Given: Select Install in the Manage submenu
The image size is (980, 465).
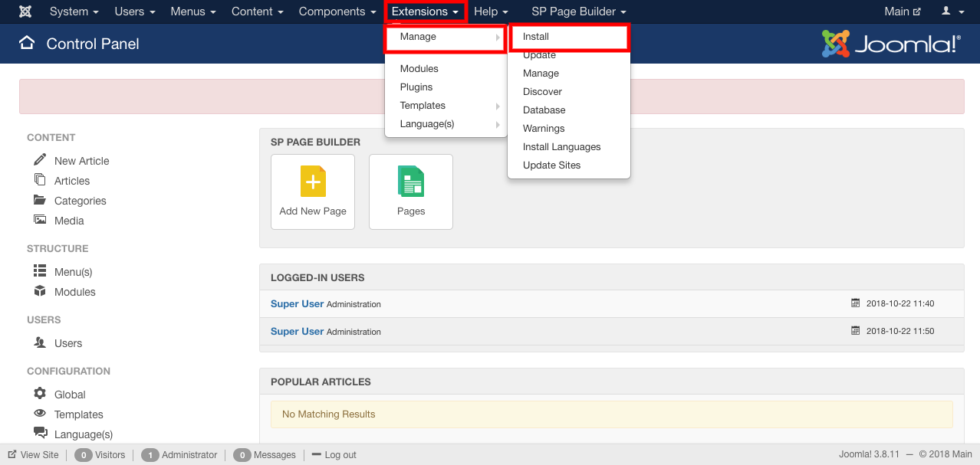Looking at the screenshot, I should coord(569,37).
